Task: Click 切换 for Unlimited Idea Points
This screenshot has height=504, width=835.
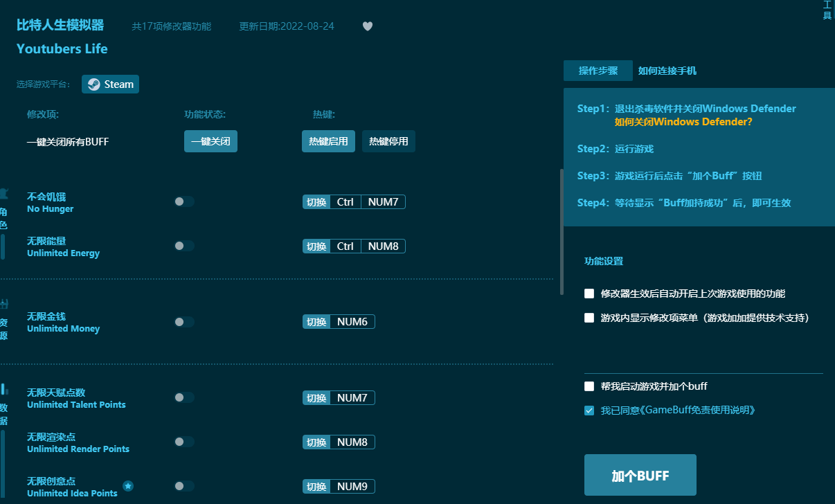Action: coord(316,487)
